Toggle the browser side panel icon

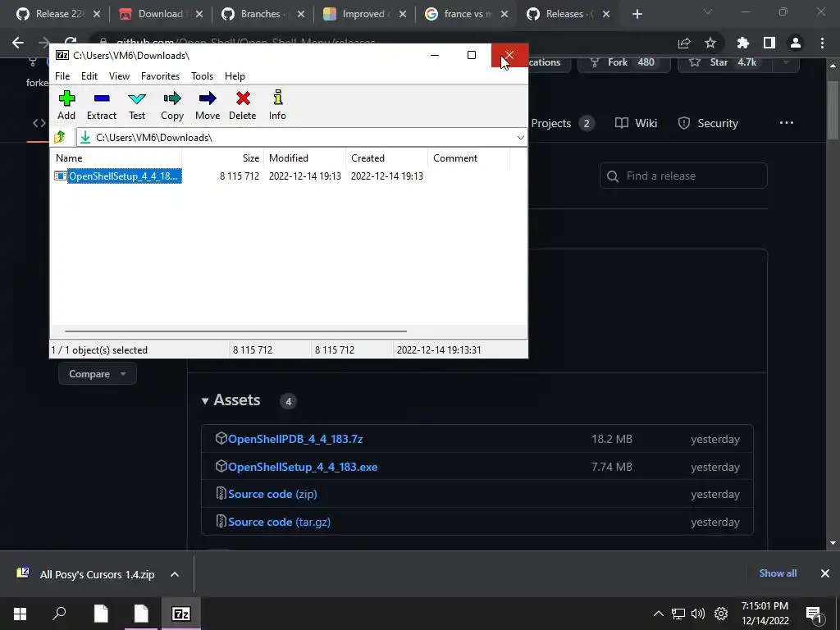[769, 43]
